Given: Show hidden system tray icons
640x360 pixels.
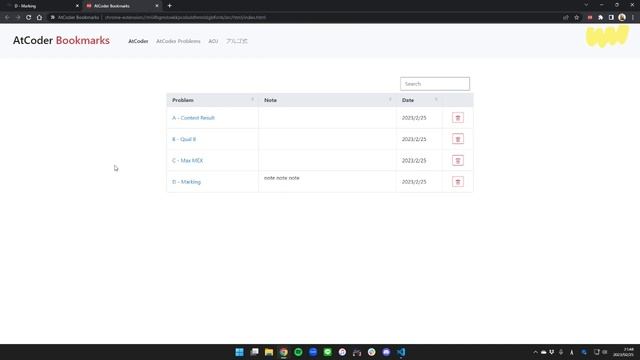Looking at the screenshot, I should (536, 352).
